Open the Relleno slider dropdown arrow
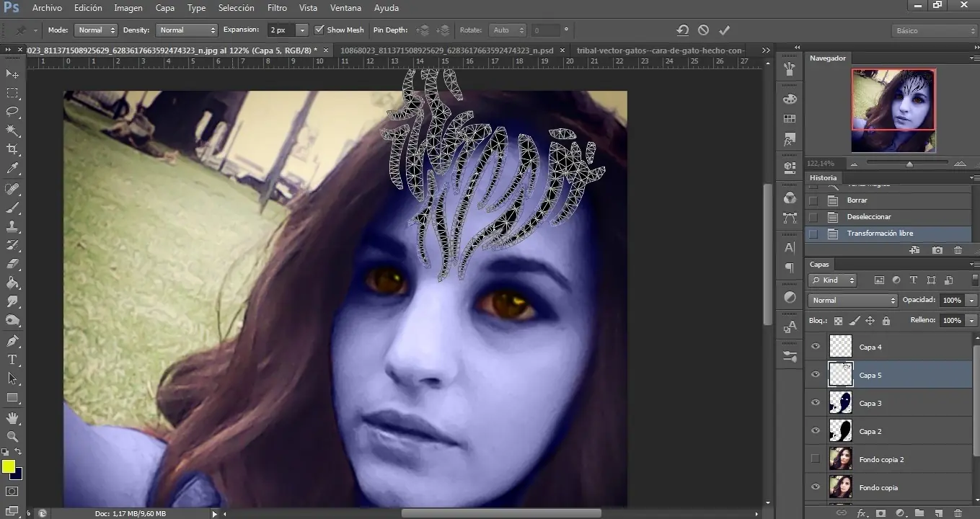Image resolution: width=980 pixels, height=519 pixels. point(972,321)
